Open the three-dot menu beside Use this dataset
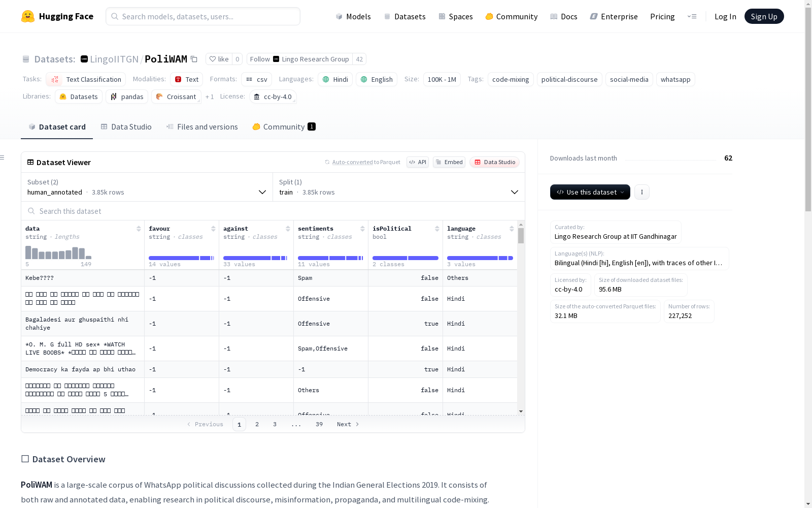This screenshot has width=812, height=508. point(642,192)
